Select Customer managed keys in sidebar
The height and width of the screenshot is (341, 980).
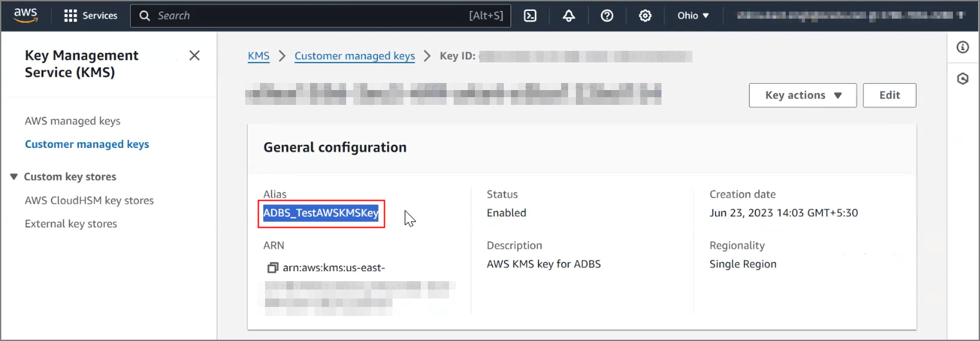pyautogui.click(x=87, y=144)
